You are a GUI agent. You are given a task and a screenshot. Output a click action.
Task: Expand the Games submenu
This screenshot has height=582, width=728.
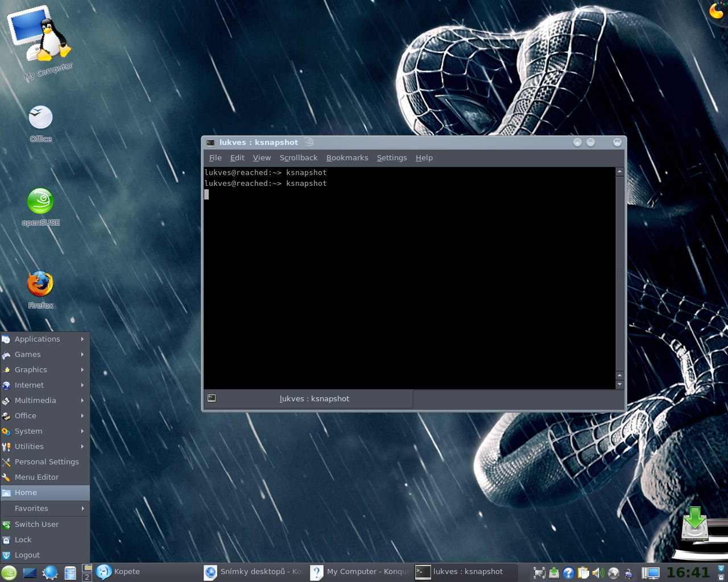click(x=45, y=355)
